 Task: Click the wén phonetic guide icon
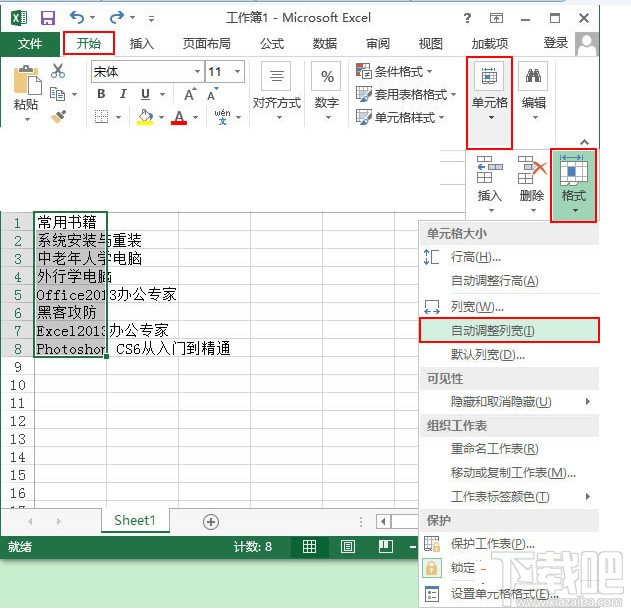coord(223,117)
